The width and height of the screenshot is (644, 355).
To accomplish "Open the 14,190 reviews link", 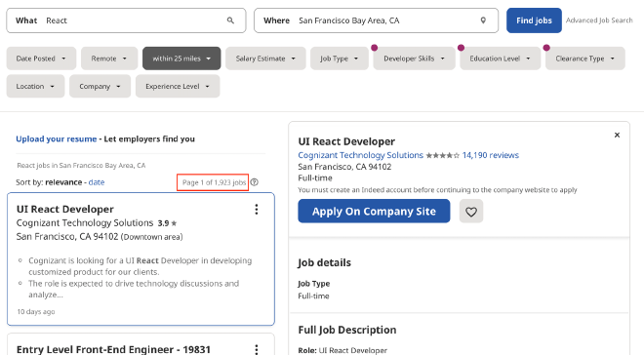I will tap(491, 155).
